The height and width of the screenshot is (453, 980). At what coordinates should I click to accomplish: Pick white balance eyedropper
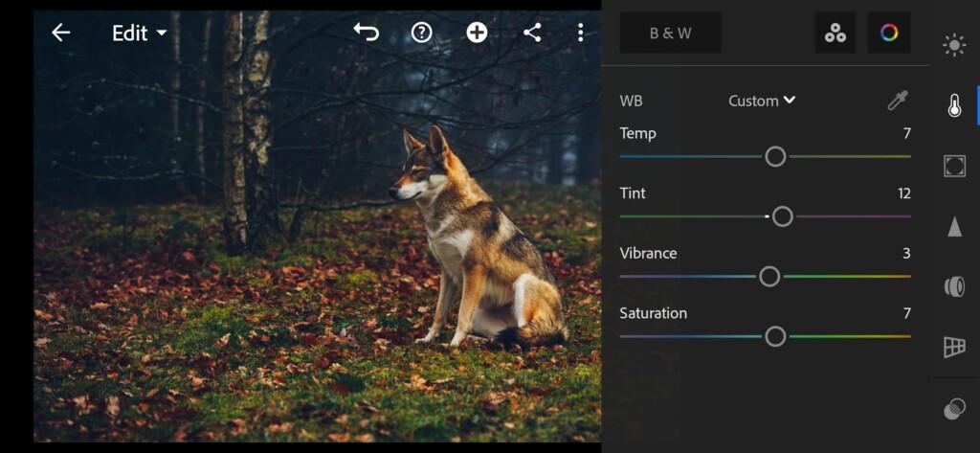[898, 101]
